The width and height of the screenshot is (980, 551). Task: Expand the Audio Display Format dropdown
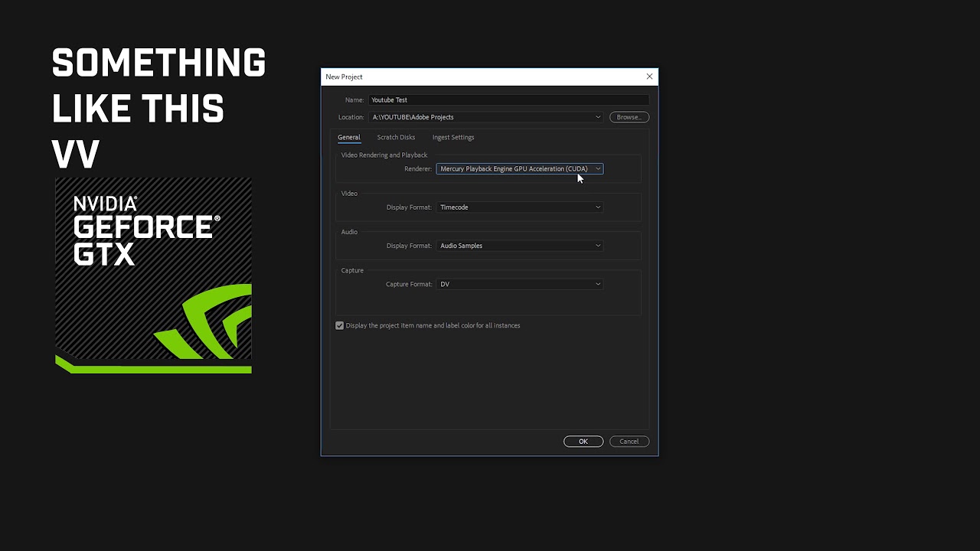tap(520, 246)
